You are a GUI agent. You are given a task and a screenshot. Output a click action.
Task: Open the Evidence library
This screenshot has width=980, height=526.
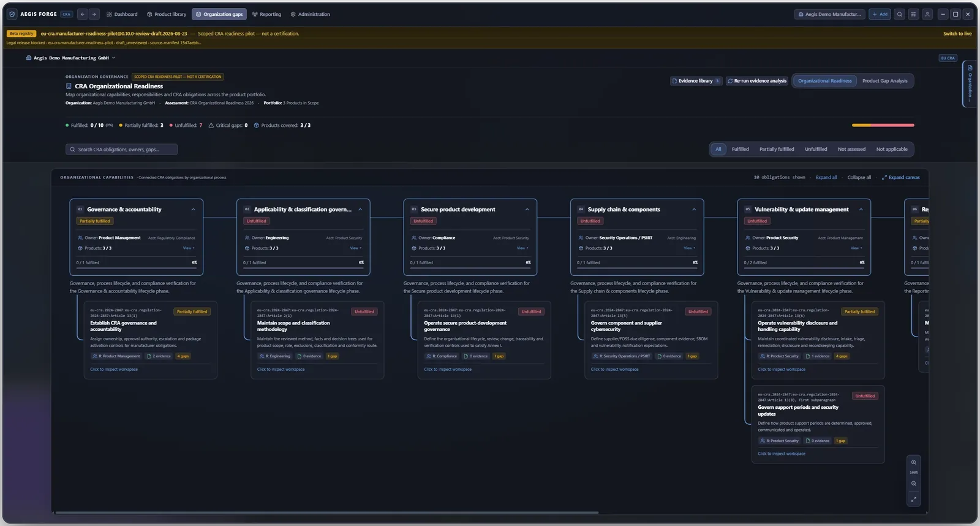coord(696,81)
